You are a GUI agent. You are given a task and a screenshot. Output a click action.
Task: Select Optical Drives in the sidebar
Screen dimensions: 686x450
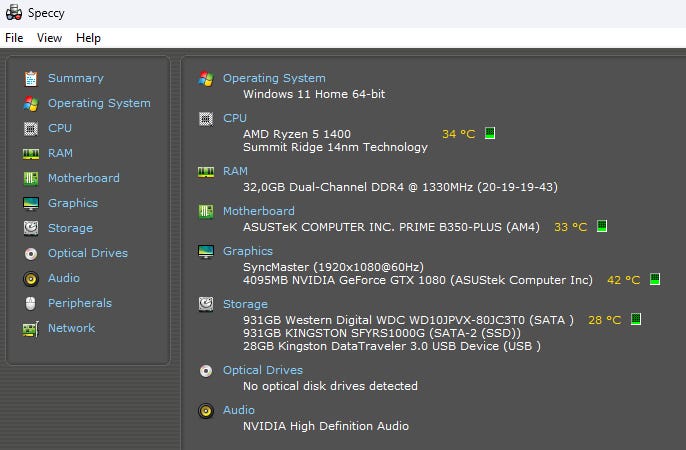point(88,253)
